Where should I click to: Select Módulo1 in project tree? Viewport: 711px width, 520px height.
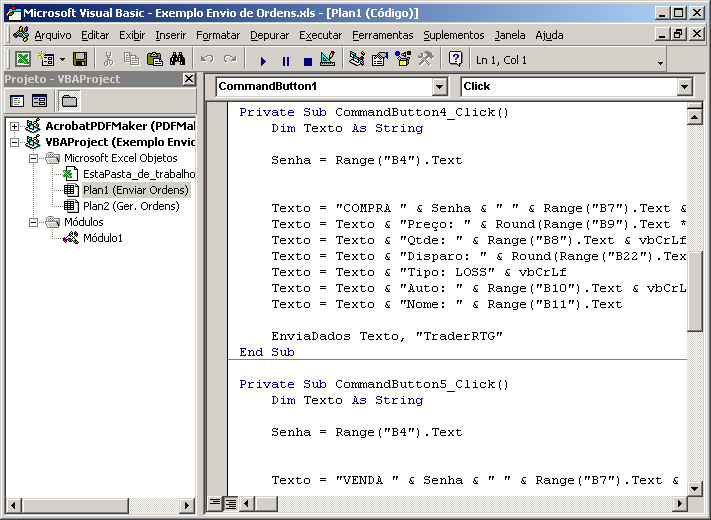click(x=102, y=238)
